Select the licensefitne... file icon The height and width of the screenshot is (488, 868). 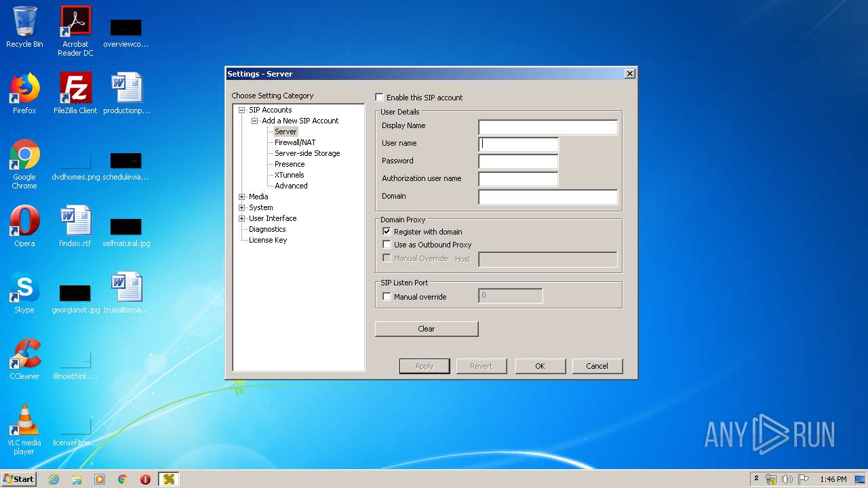(75, 431)
